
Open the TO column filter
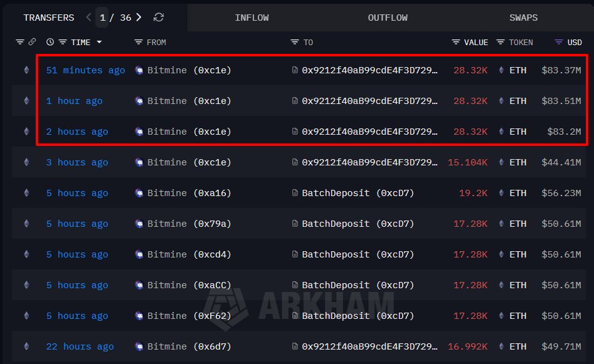(295, 42)
